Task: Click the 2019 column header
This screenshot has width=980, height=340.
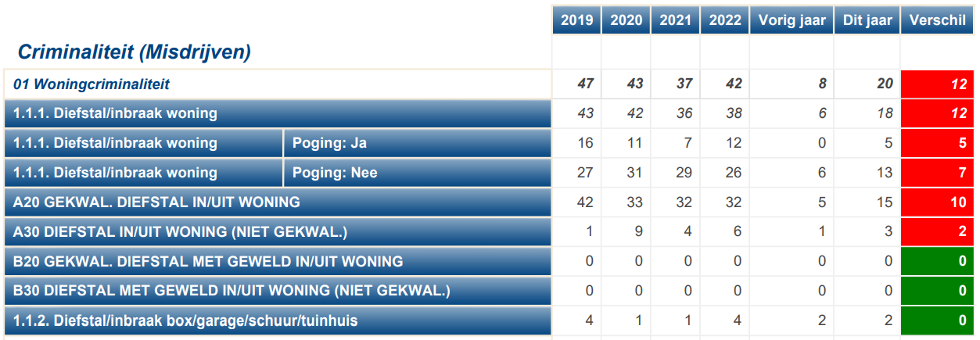Action: 576,20
